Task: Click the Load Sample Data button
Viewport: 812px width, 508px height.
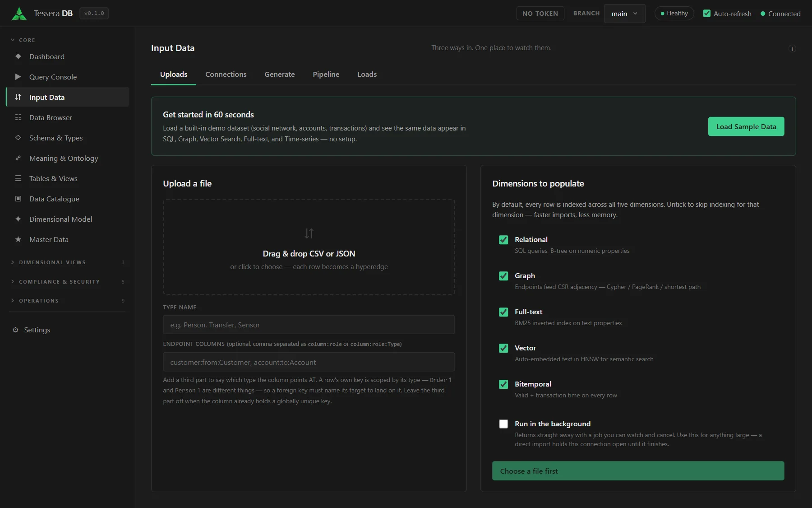Action: click(x=746, y=126)
